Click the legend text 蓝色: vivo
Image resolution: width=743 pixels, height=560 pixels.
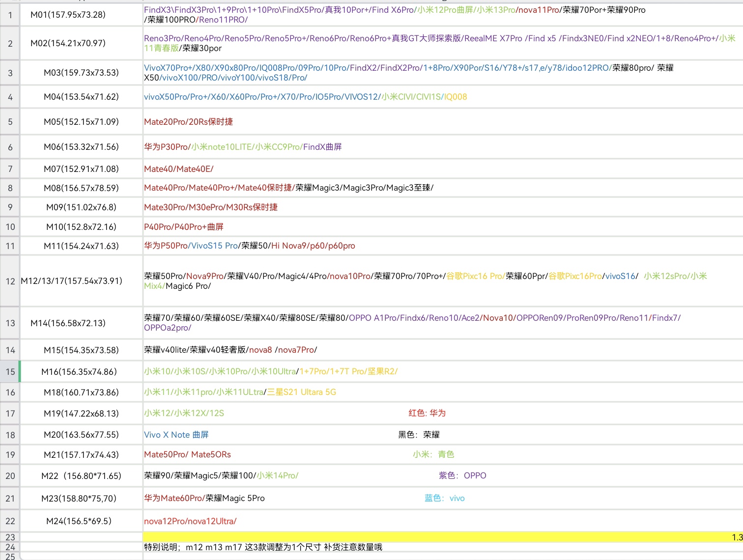coord(445,498)
